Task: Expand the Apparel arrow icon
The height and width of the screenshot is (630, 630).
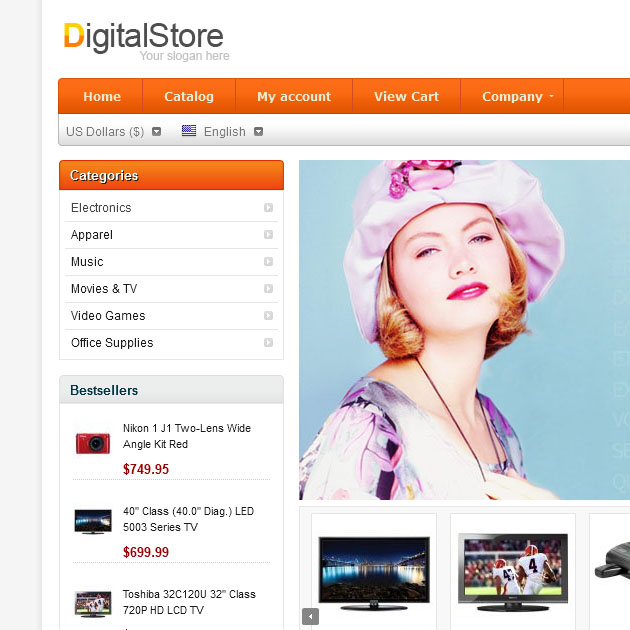Action: tap(268, 235)
